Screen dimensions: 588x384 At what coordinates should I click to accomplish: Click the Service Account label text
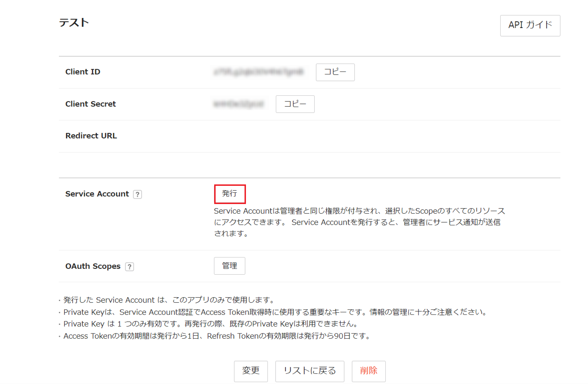tap(97, 194)
